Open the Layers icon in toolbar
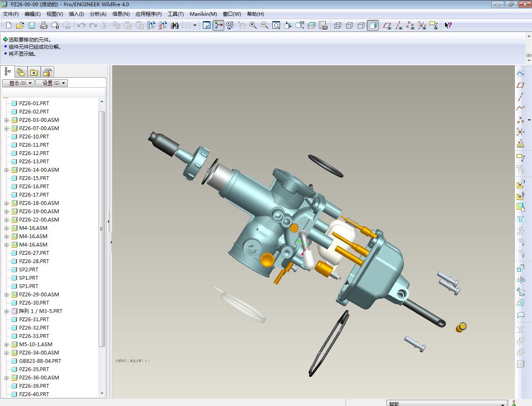Screen dimensions: 532x406 (312, 25)
